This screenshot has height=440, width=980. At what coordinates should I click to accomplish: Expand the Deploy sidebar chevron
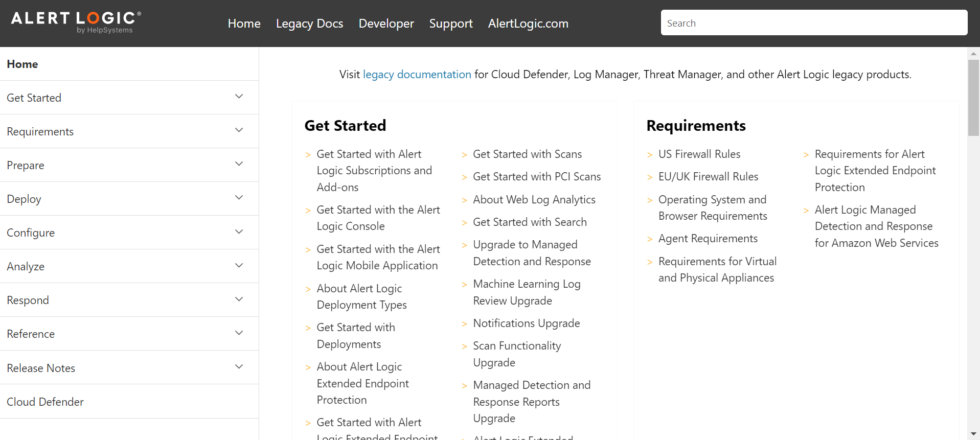point(239,198)
